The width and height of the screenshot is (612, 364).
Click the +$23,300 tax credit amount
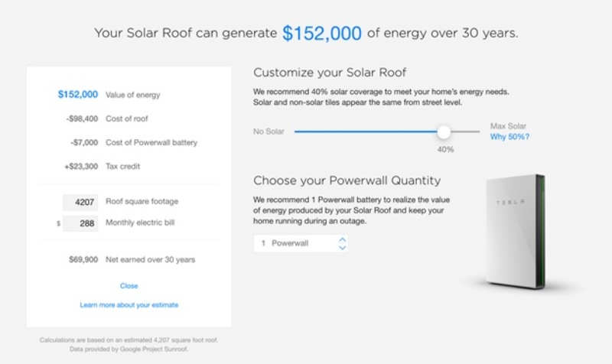(81, 166)
